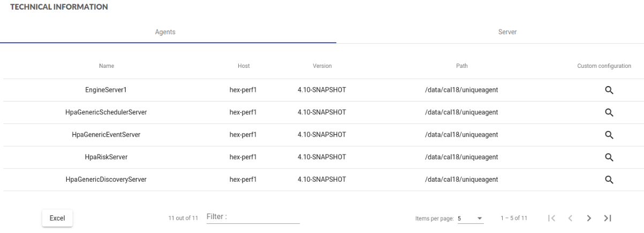The width and height of the screenshot is (644, 233).
Task: Export the table with Excel button
Action: pyautogui.click(x=57, y=218)
